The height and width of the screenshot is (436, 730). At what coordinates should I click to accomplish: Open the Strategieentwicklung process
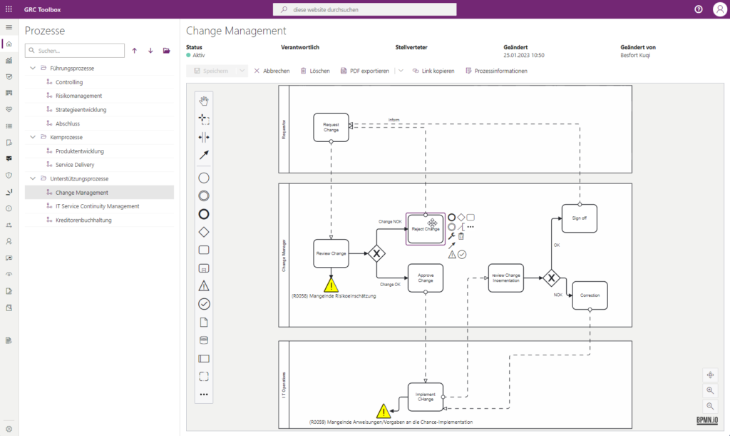81,110
